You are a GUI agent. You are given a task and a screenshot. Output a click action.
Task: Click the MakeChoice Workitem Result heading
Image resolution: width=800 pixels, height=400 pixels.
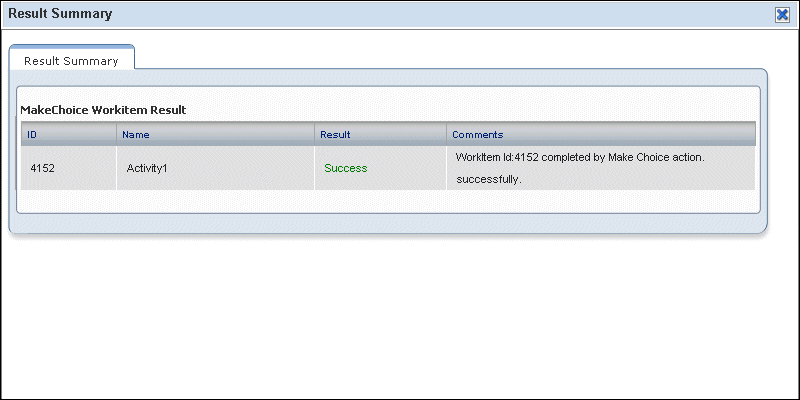[x=103, y=110]
